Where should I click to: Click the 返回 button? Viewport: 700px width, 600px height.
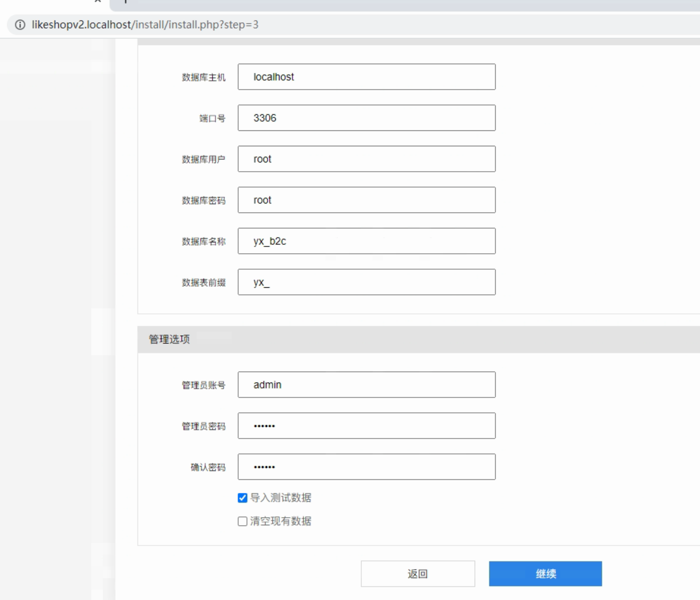418,574
